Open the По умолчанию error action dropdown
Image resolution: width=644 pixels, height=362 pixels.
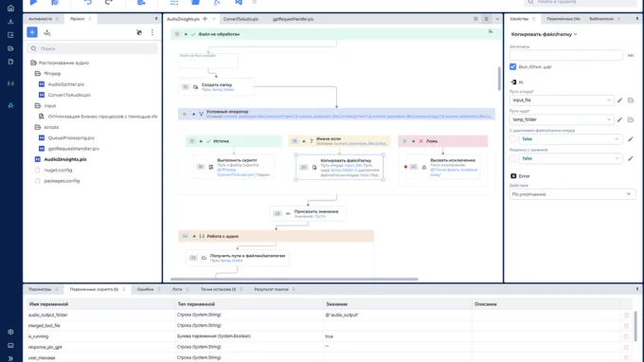(x=572, y=194)
